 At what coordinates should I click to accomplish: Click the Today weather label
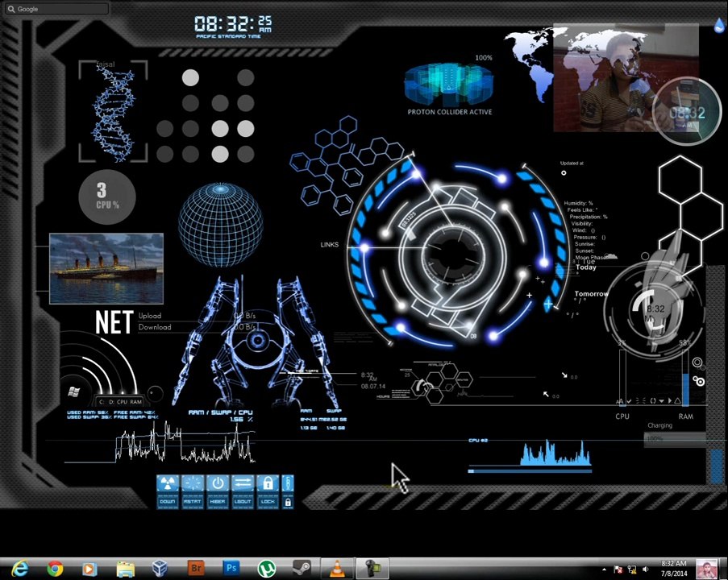click(585, 267)
